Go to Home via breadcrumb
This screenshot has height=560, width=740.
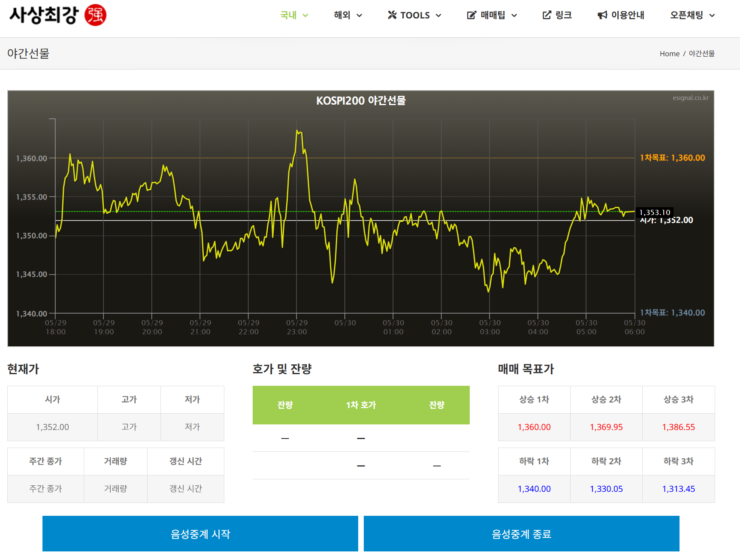[670, 54]
